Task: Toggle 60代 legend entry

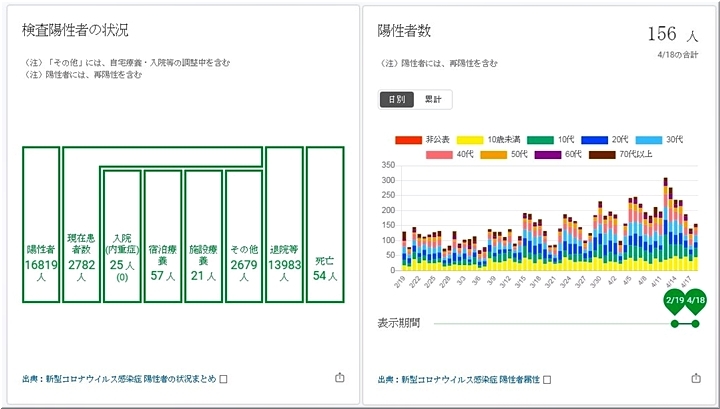Action: [558, 154]
